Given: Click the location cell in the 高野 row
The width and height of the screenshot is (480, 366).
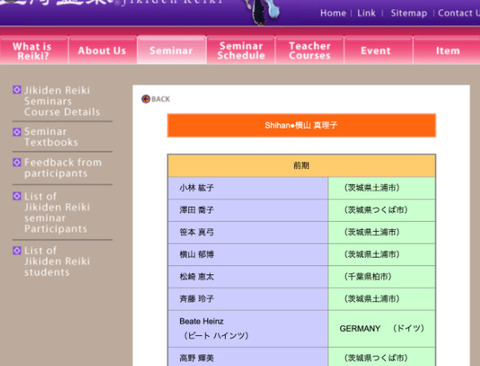Looking at the screenshot, I should point(382,357).
